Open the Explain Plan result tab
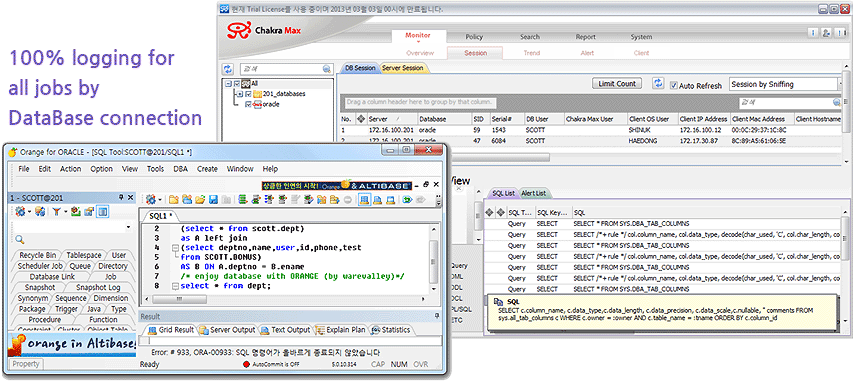This screenshot has width=853, height=381. click(x=341, y=330)
